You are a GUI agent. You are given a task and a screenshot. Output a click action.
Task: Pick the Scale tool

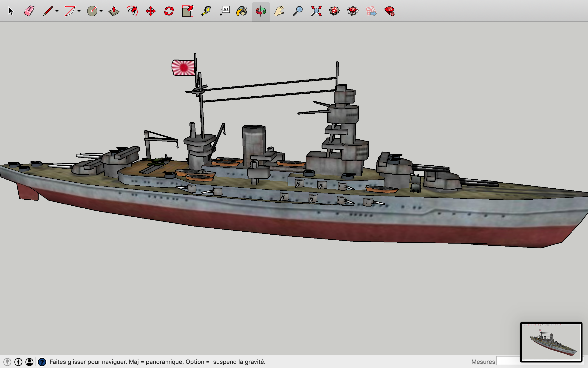pos(188,11)
